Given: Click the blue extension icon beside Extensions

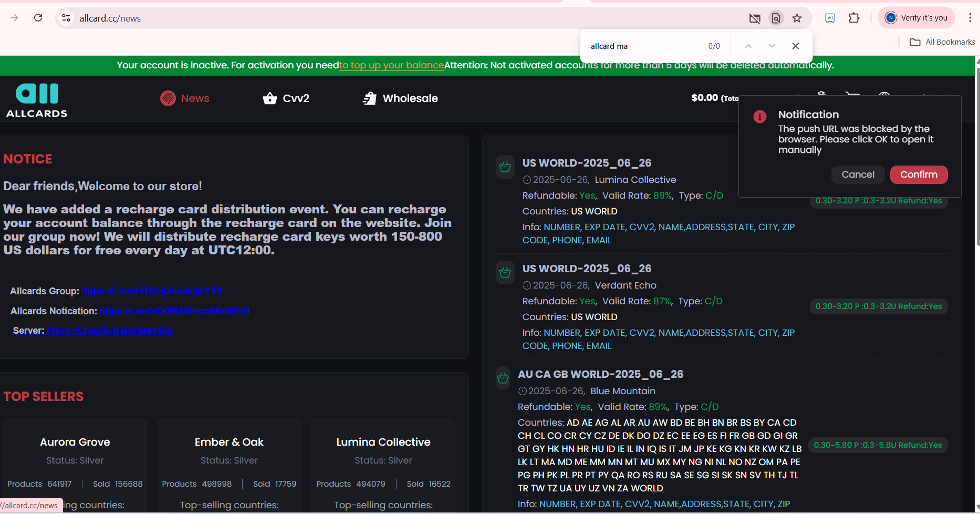Looking at the screenshot, I should [x=830, y=18].
